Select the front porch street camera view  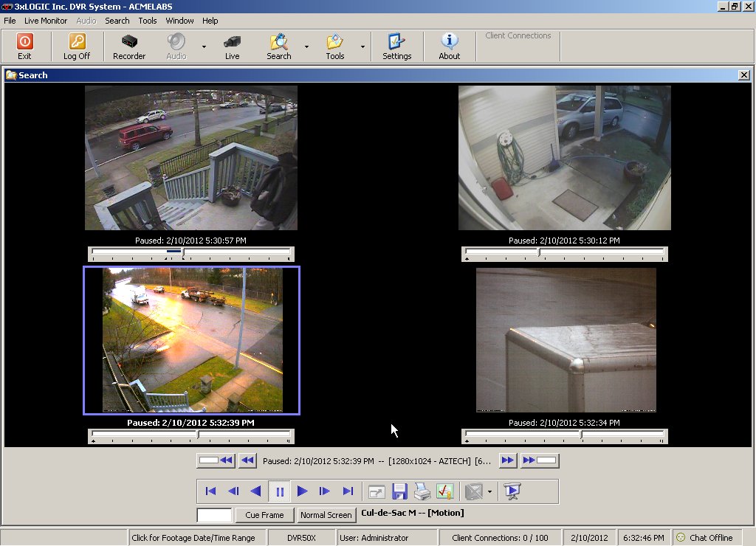point(191,158)
